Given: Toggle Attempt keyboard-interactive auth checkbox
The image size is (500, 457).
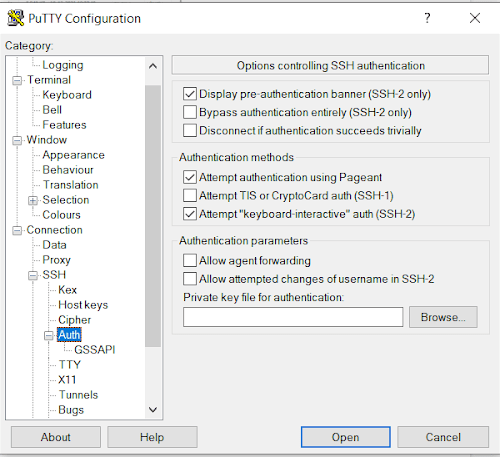Looking at the screenshot, I should (190, 214).
